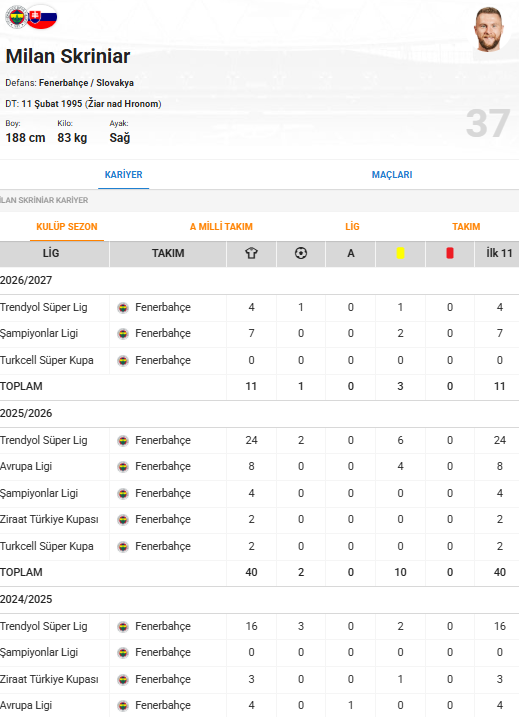The height and width of the screenshot is (717, 519).
Task: Click the height value 188 cm
Action: tap(26, 138)
